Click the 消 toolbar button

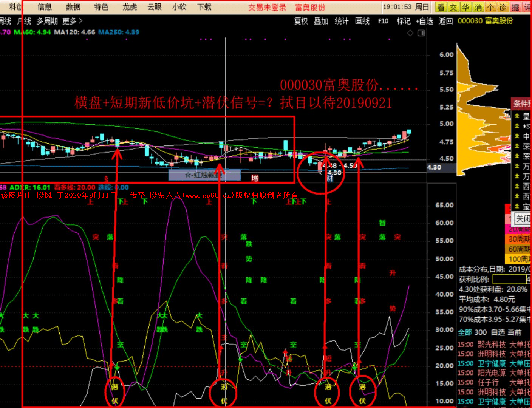pyautogui.click(x=478, y=7)
